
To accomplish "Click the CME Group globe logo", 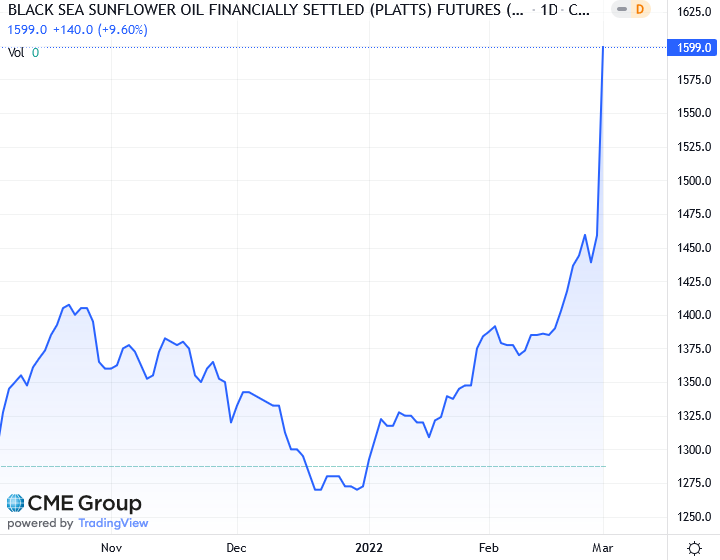I will pyautogui.click(x=15, y=503).
